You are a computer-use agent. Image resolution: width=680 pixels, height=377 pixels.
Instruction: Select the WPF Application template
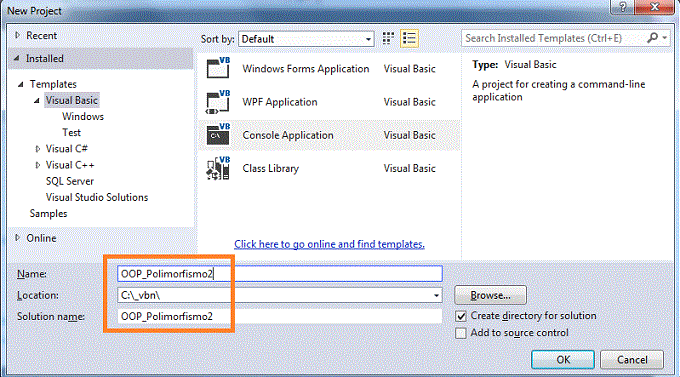329,102
